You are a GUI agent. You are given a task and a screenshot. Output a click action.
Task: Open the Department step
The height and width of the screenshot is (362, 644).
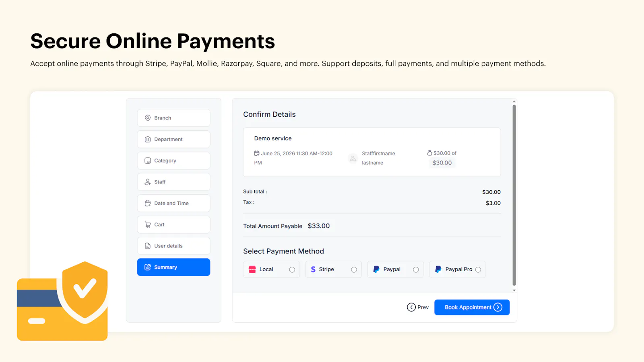coord(173,139)
